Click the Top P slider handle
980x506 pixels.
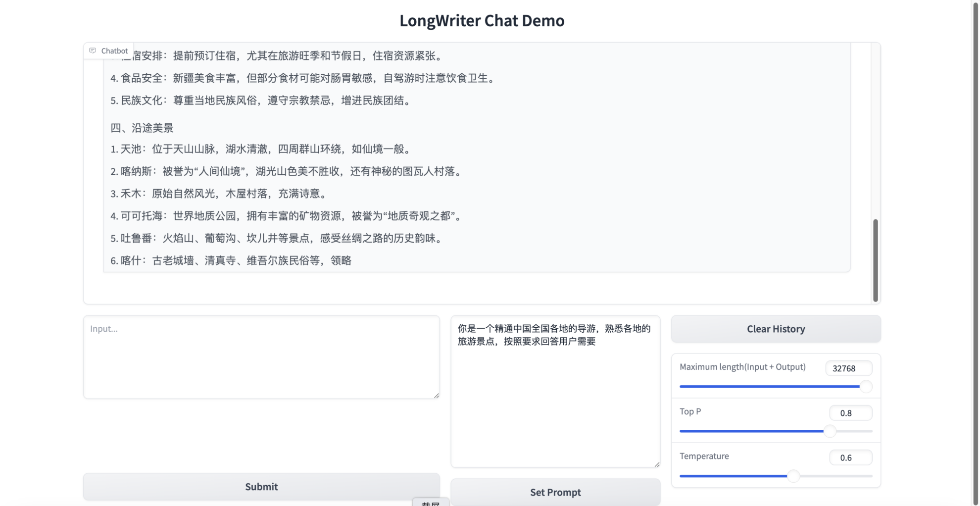[x=830, y=431]
